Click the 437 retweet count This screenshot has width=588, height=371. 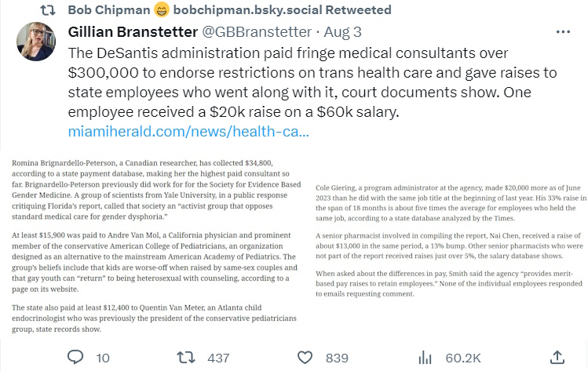pyautogui.click(x=219, y=358)
